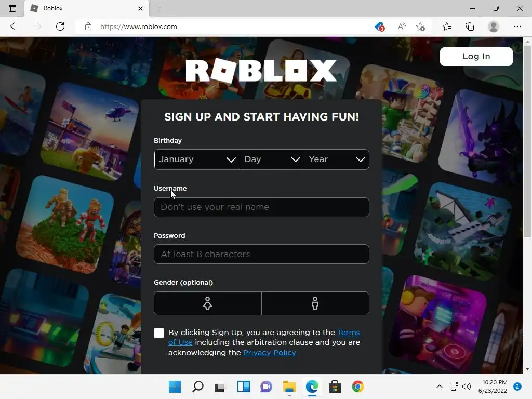Image resolution: width=532 pixels, height=399 pixels.
Task: Select the male gender icon
Action: (315, 303)
